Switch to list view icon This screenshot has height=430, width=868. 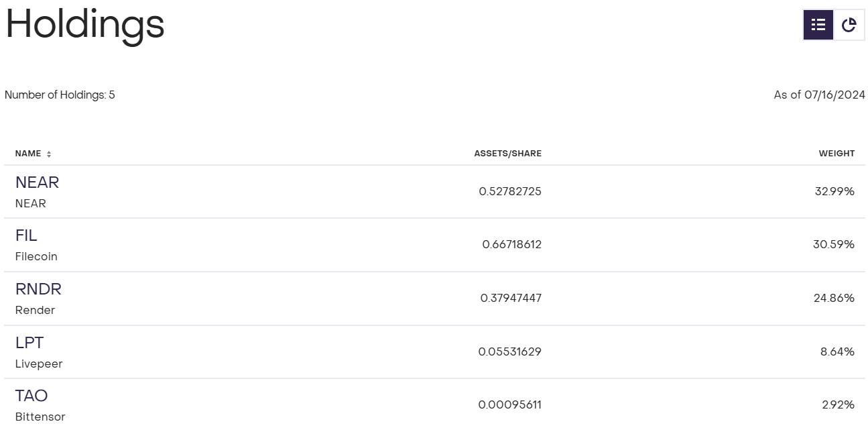[818, 25]
